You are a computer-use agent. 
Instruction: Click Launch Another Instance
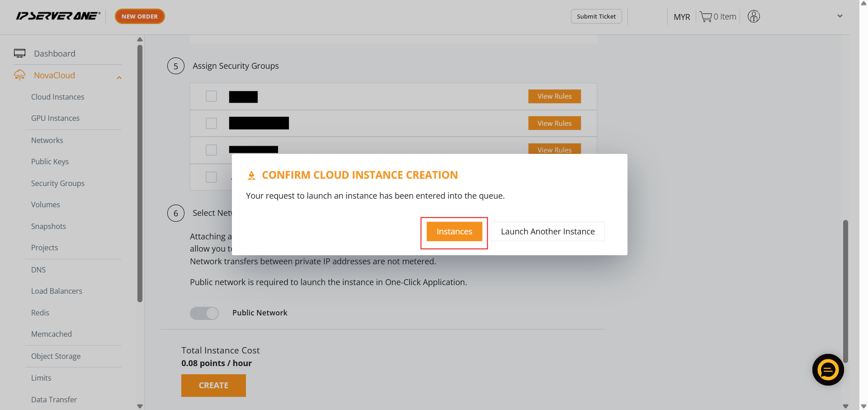(x=547, y=232)
